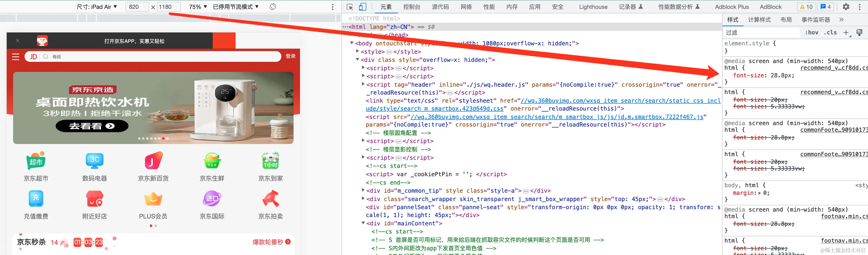Expand the search_wrapper div node
The image size is (868, 255).
pyautogui.click(x=363, y=198)
